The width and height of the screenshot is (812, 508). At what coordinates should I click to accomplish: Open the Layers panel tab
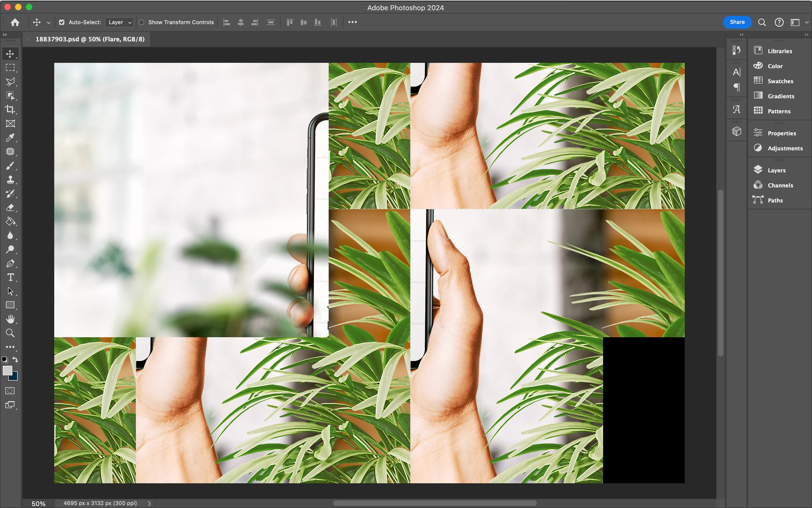coord(776,170)
